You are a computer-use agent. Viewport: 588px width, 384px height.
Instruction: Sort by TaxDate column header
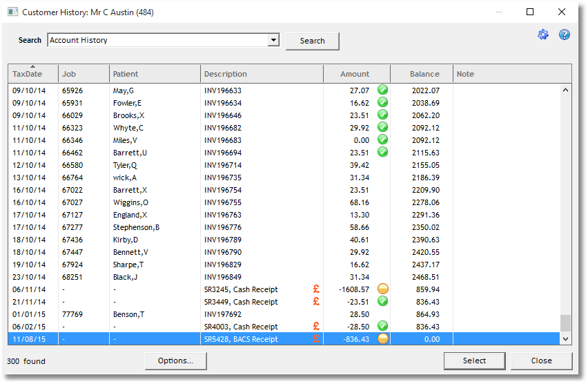pyautogui.click(x=33, y=74)
